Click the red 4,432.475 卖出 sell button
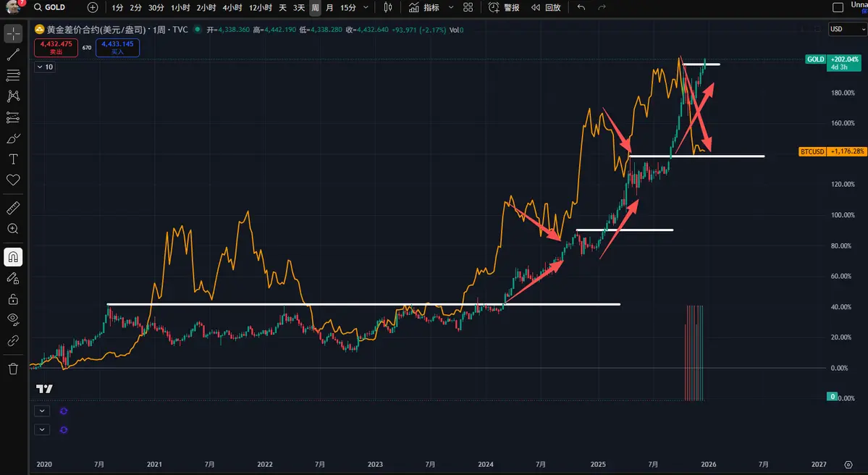 coord(56,48)
